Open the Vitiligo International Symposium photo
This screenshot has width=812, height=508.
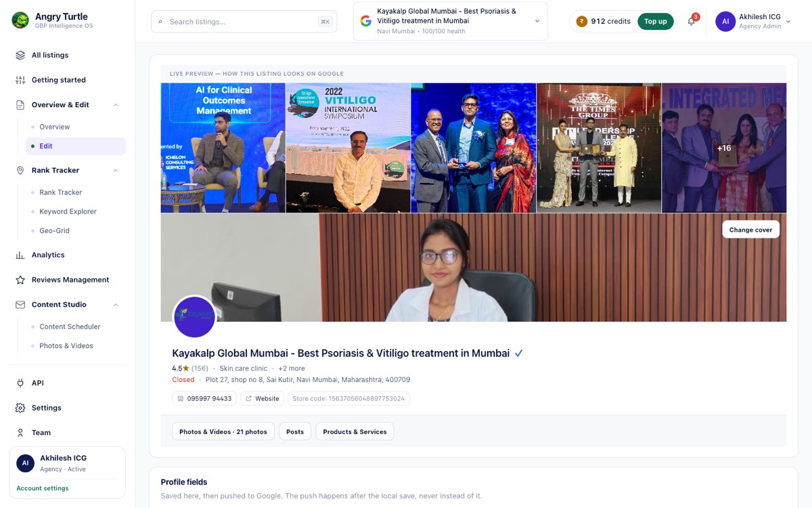pos(348,148)
